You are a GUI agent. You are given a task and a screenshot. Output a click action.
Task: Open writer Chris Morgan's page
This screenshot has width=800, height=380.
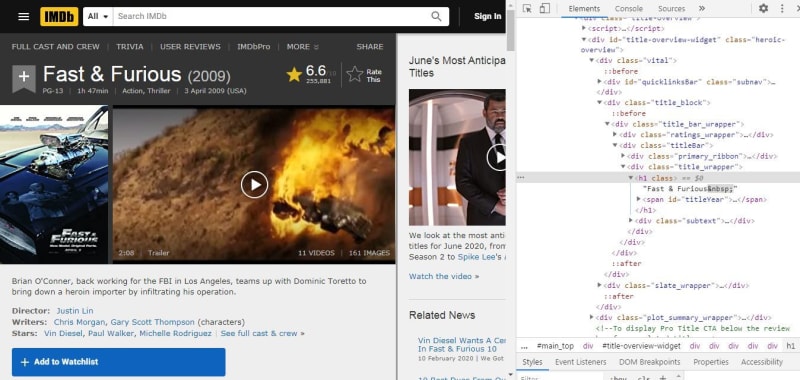(x=80, y=322)
